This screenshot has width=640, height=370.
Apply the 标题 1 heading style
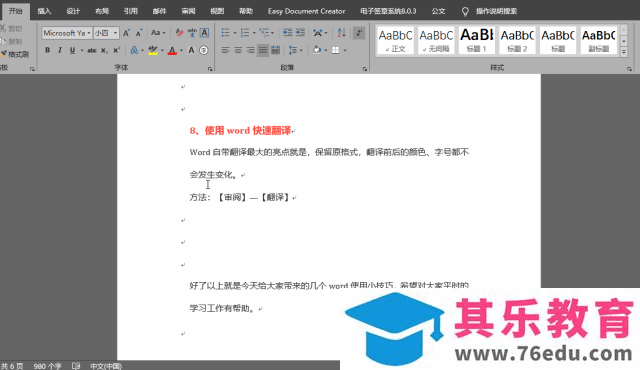(476, 40)
